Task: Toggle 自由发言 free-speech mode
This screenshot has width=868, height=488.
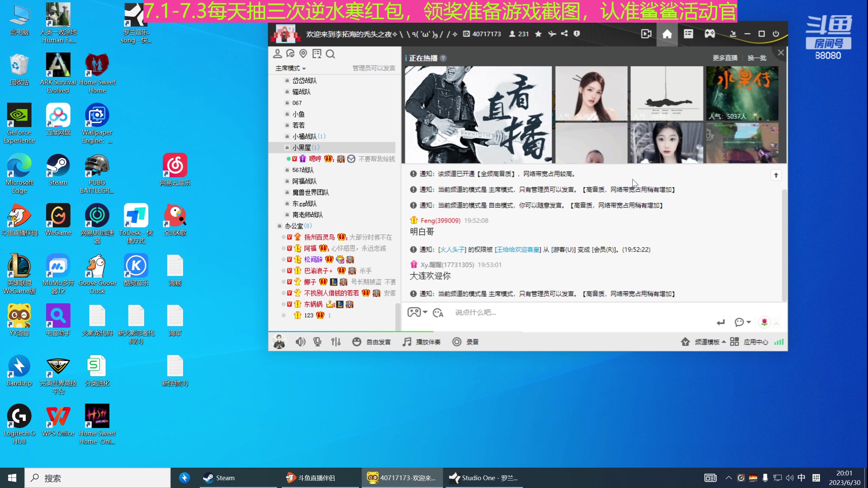Action: tap(372, 342)
